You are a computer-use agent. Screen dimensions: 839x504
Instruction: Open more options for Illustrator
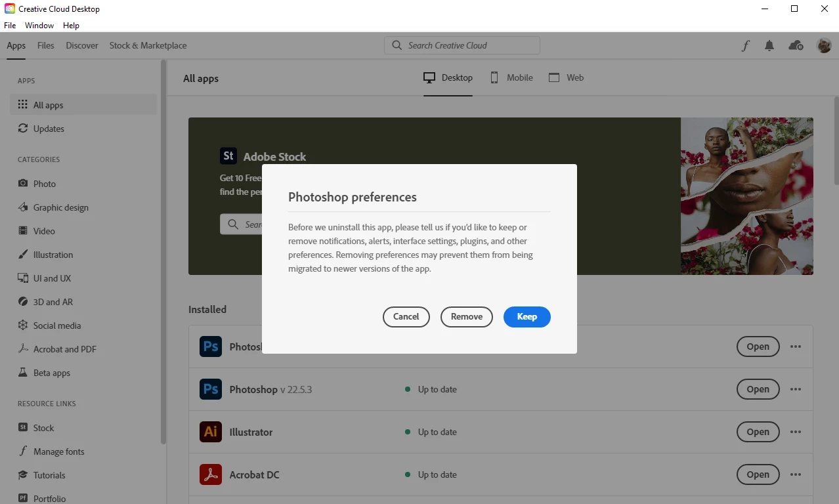[796, 432]
